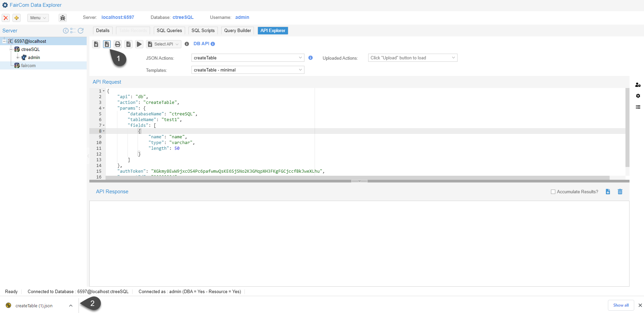Fold the fields array at line 7
Screen dimensions: 644x313
[104, 125]
